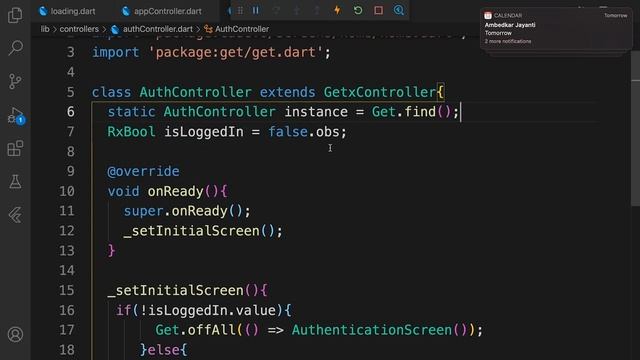This screenshot has width=640, height=360.
Task: Click the class symbol icon in breadcrumb
Action: pos(208,29)
